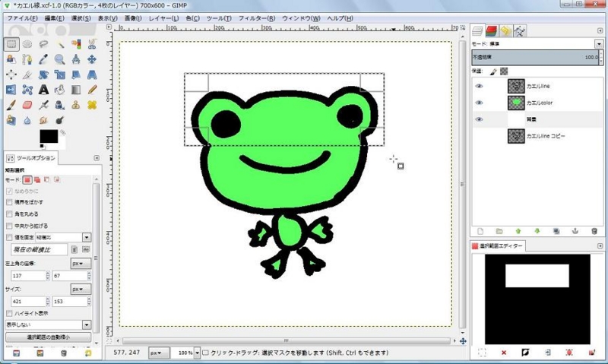The image size is (608, 364).
Task: Open the layer モード dropdown
Action: (599, 44)
